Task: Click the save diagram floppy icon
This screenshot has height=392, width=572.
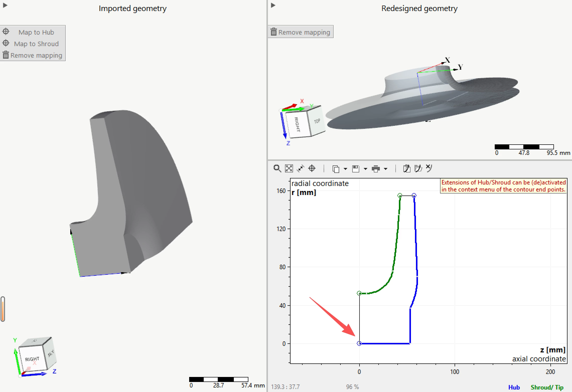Action: [x=356, y=169]
